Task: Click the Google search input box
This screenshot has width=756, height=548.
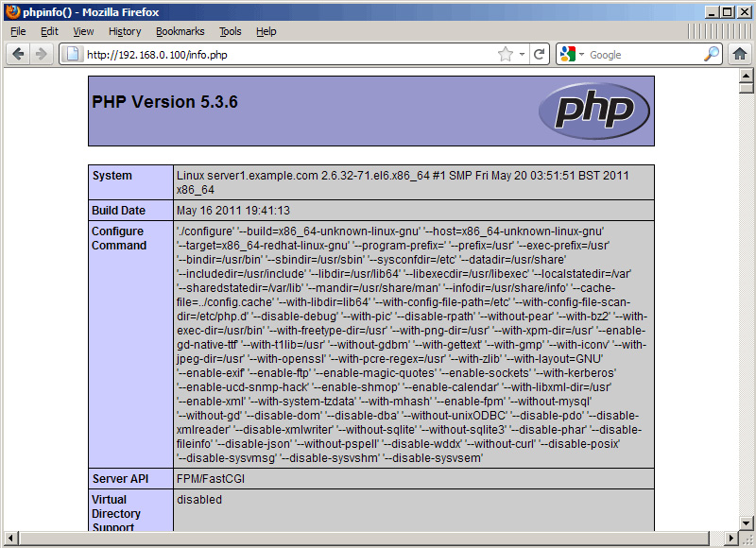Action: pyautogui.click(x=644, y=55)
